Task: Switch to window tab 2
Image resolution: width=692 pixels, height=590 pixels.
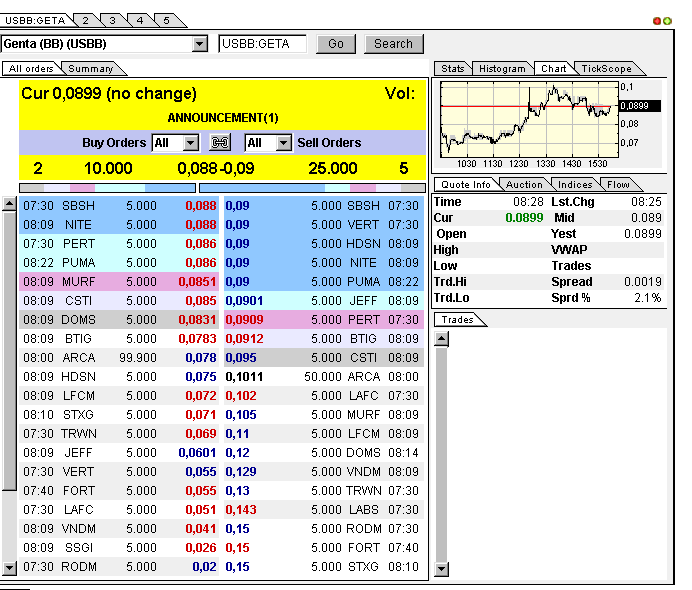Action: pyautogui.click(x=86, y=20)
